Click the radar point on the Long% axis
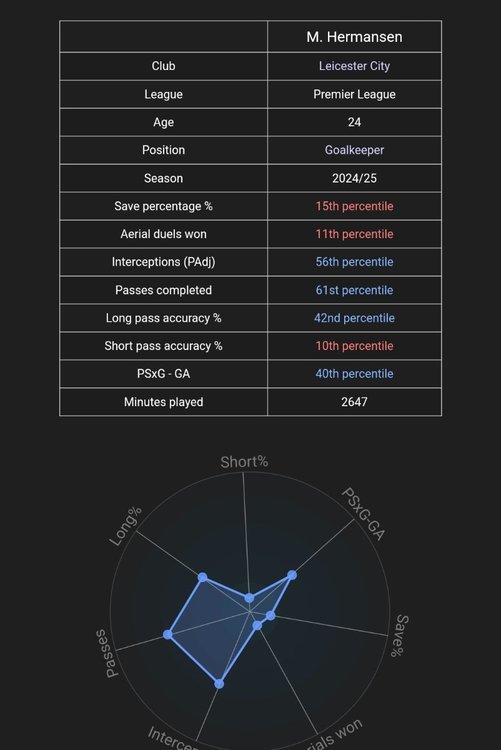 click(x=202, y=577)
